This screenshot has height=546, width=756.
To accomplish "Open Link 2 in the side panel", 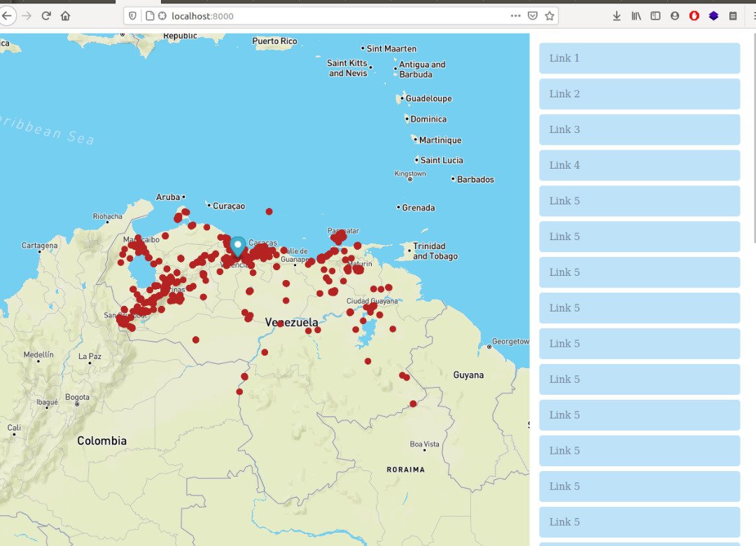I will coord(639,94).
